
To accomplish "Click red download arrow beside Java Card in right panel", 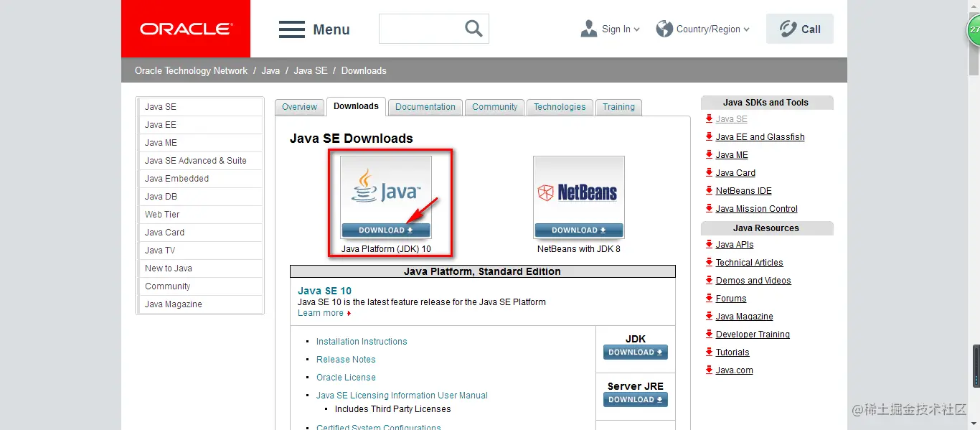I will tap(709, 172).
